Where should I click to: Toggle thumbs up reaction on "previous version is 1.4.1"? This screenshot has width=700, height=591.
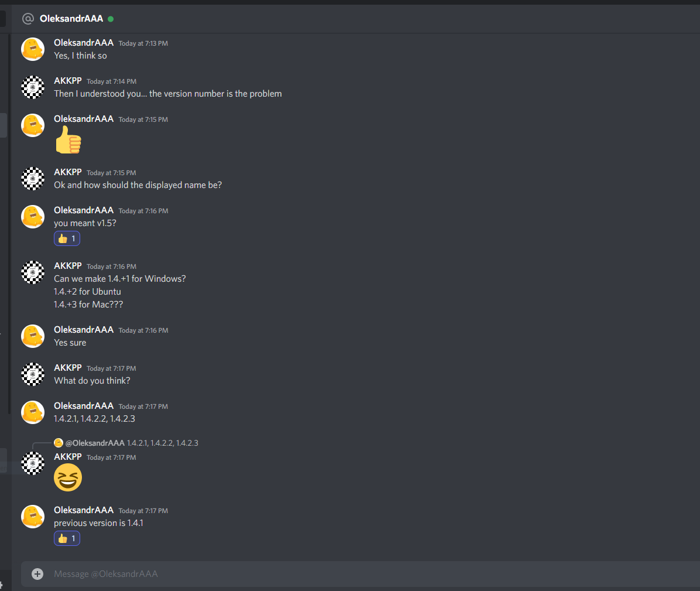(67, 538)
